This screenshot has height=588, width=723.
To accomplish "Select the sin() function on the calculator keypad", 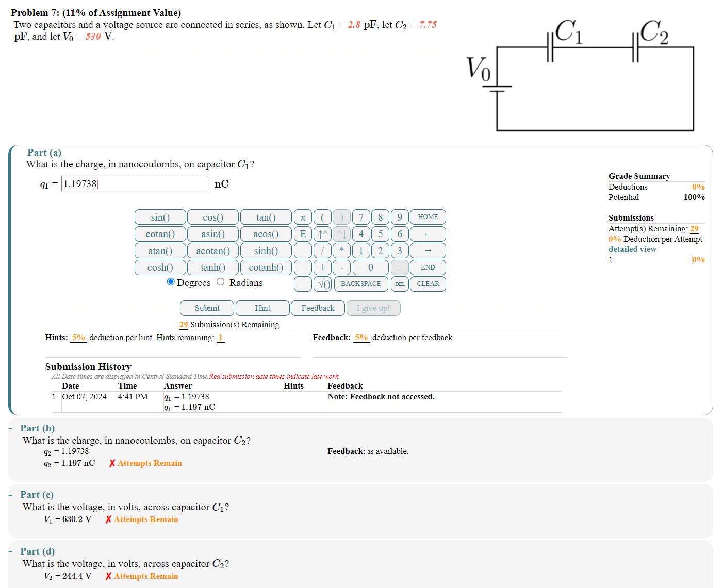I will [160, 217].
